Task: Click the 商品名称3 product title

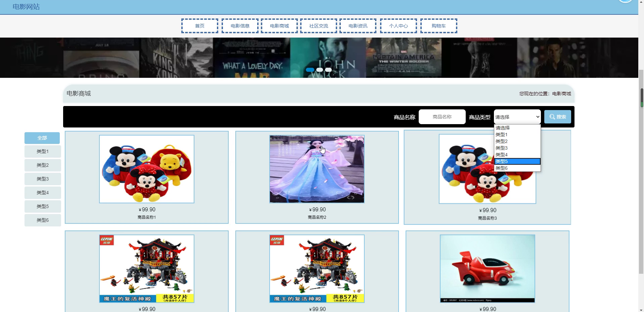Action: pos(488,218)
